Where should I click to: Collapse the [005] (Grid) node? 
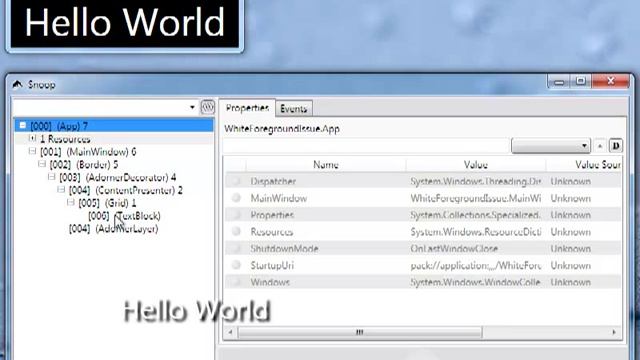(71, 202)
